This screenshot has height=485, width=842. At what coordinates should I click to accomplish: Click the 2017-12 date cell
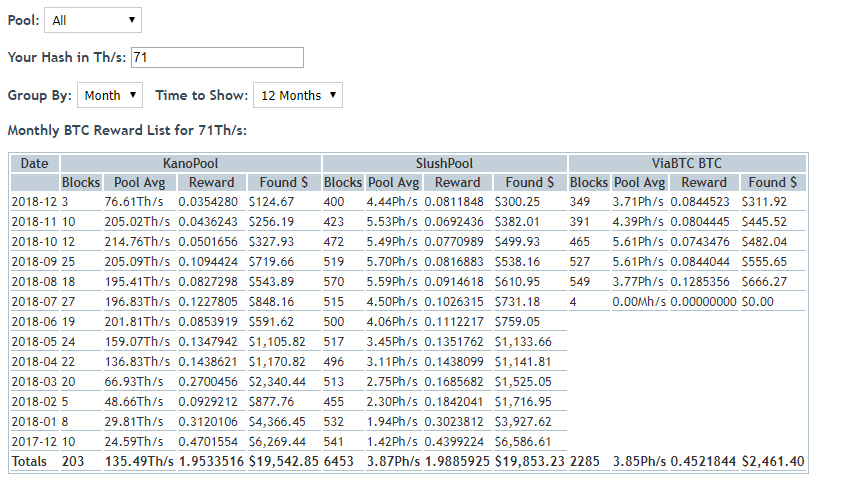(34, 442)
